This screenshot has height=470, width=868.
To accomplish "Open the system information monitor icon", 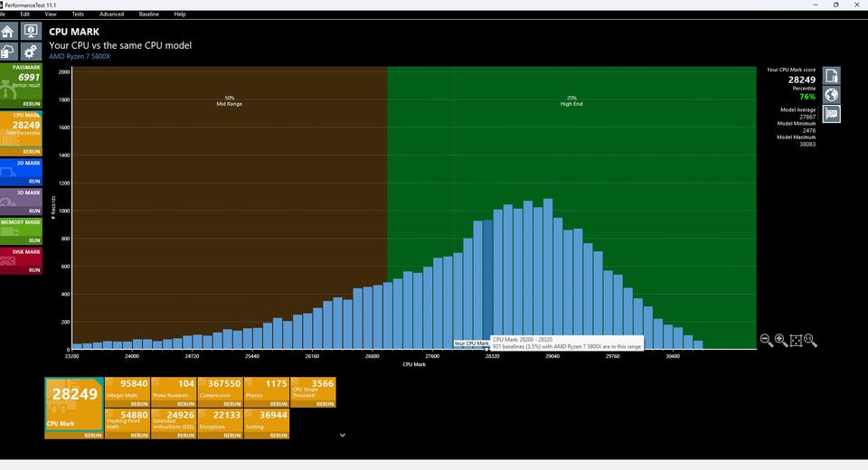I will coord(31,31).
